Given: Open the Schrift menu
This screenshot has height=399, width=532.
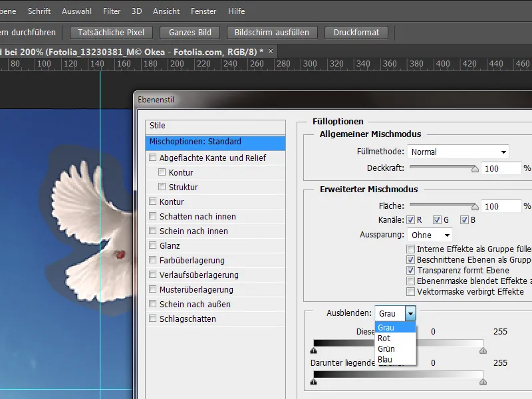Looking at the screenshot, I should pos(39,11).
